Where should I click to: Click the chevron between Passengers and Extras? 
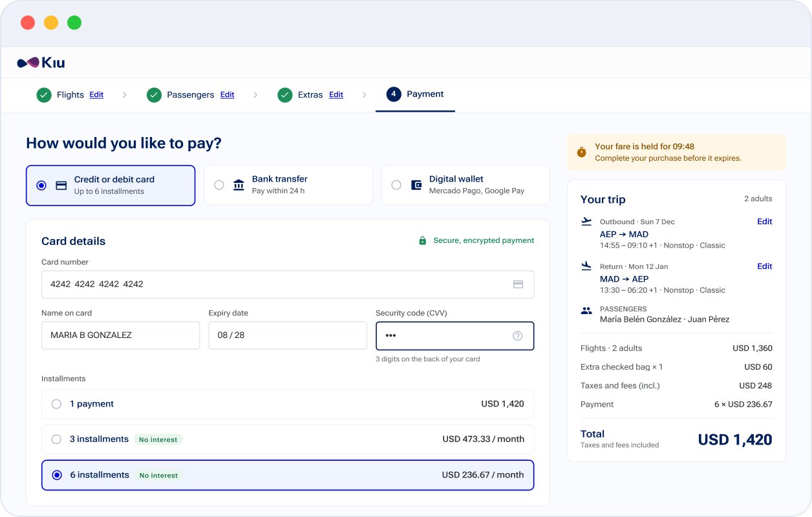point(256,95)
